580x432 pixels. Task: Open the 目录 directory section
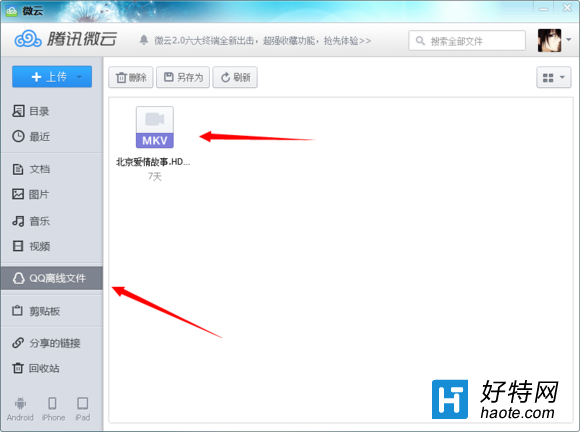click(x=51, y=111)
